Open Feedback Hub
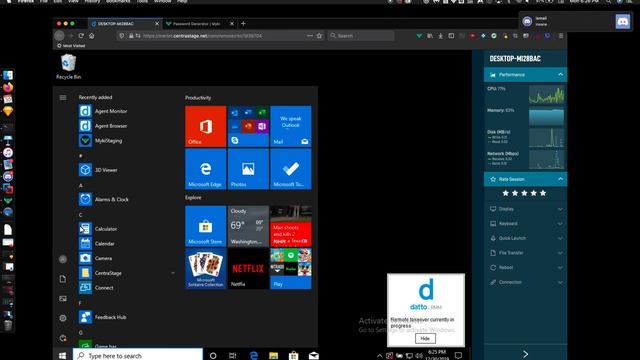Image resolution: width=640 pixels, height=360 pixels. click(x=102, y=317)
